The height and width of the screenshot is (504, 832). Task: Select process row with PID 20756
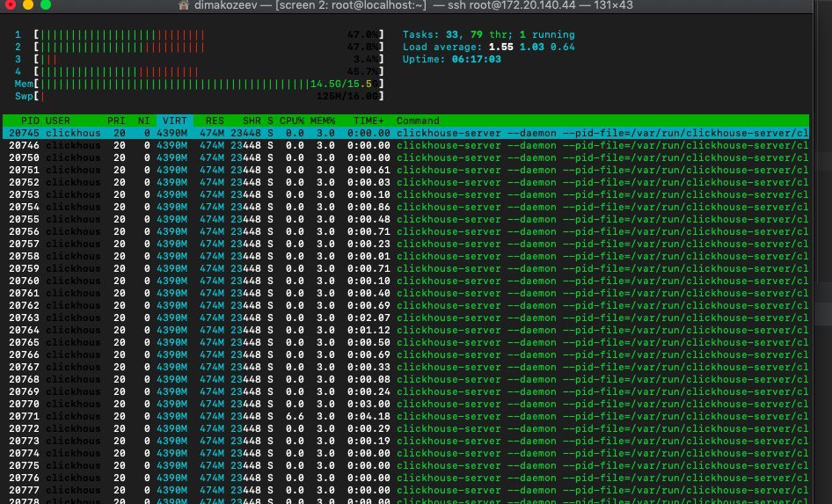coord(406,232)
